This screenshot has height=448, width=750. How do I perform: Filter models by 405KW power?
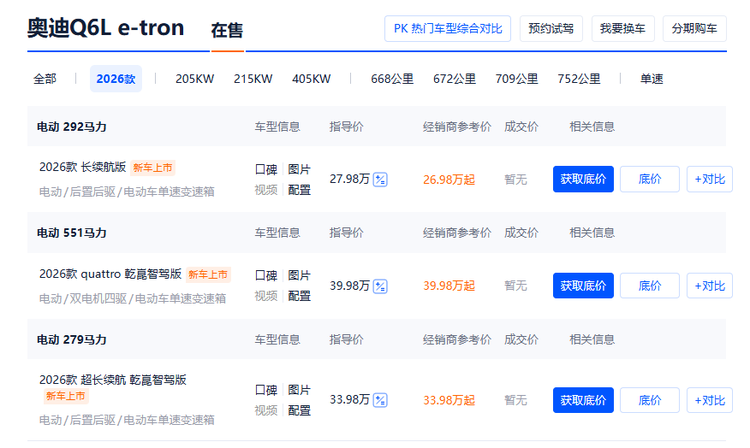tap(311, 79)
